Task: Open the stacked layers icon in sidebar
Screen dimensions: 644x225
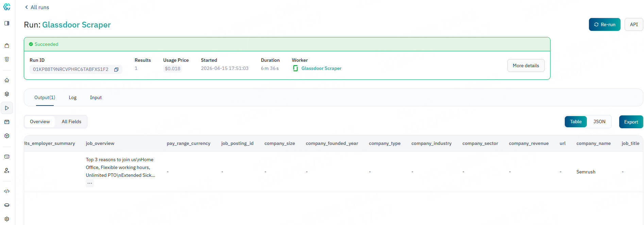Action: click(x=7, y=94)
